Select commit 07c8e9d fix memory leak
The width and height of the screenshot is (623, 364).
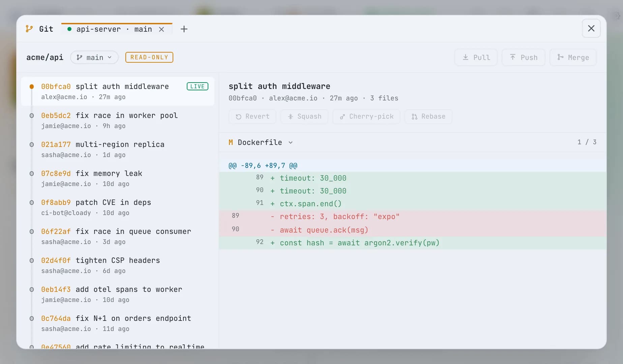tap(117, 178)
